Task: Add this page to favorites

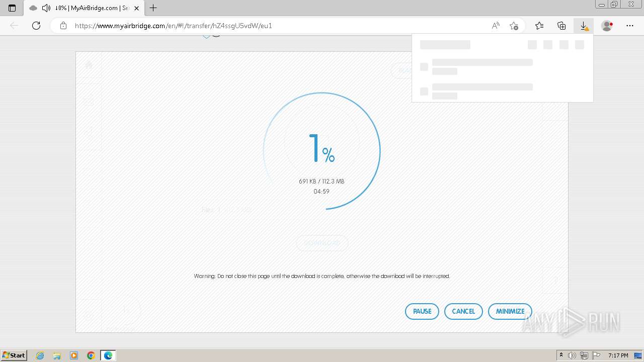Action: (514, 26)
